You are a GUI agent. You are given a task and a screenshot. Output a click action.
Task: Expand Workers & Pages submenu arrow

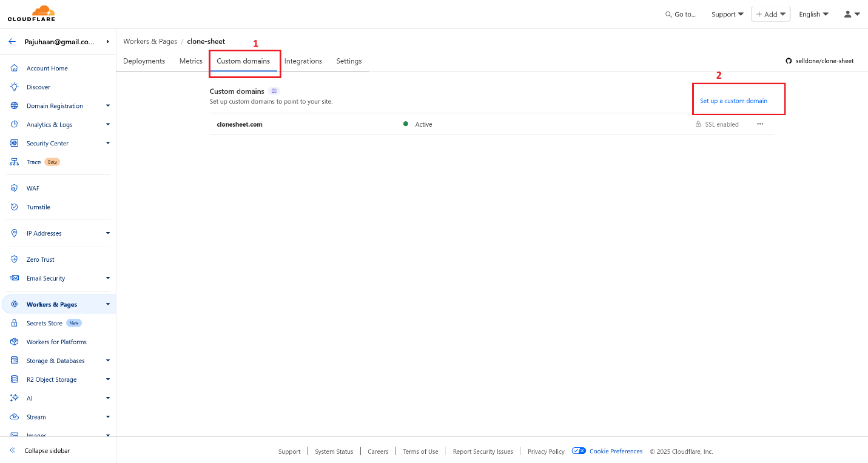[x=108, y=304]
